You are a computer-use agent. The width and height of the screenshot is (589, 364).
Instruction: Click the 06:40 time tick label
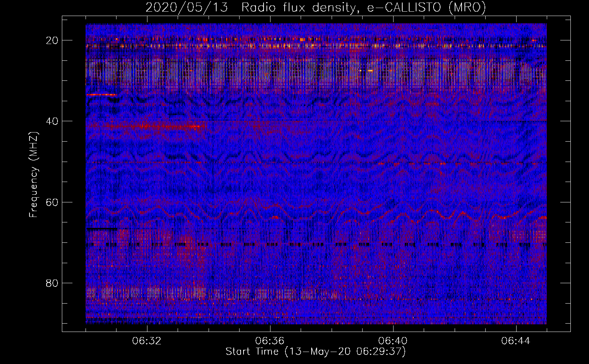(393, 341)
